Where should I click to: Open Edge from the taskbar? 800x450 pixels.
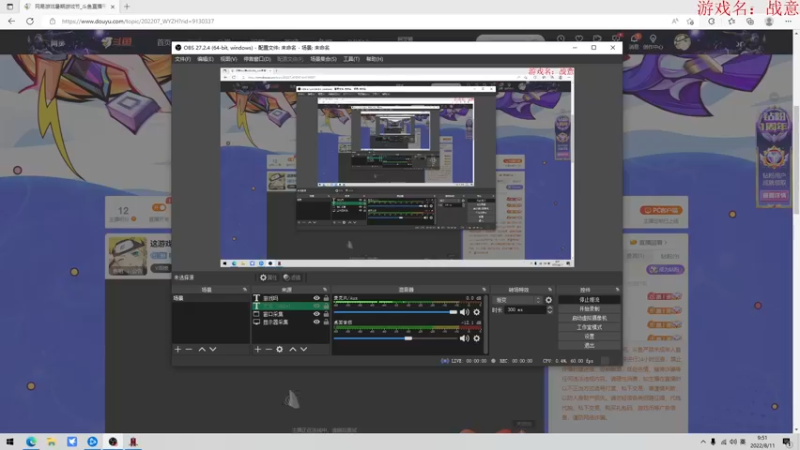(31, 442)
